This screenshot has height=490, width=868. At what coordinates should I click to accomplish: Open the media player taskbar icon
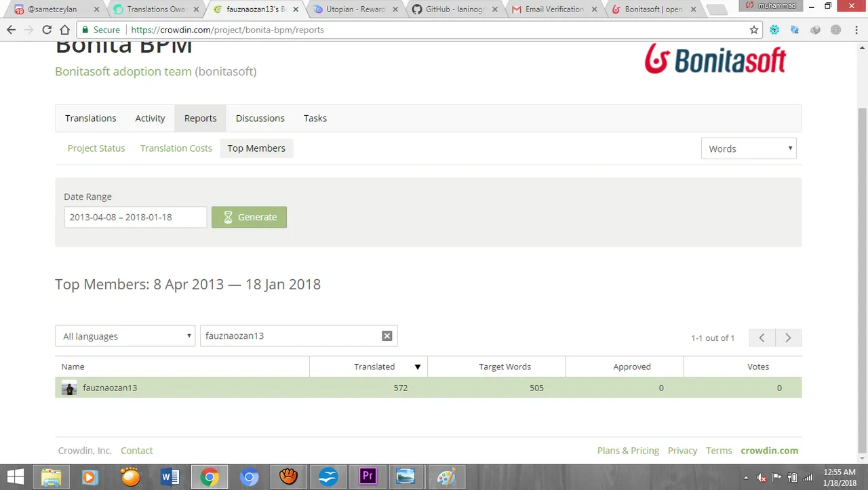coord(90,477)
